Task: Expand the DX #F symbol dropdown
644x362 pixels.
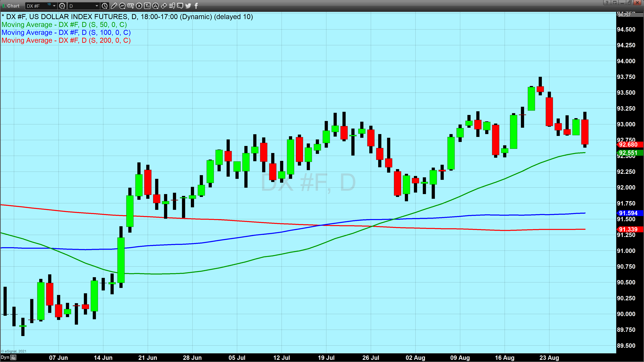Action: [x=54, y=6]
